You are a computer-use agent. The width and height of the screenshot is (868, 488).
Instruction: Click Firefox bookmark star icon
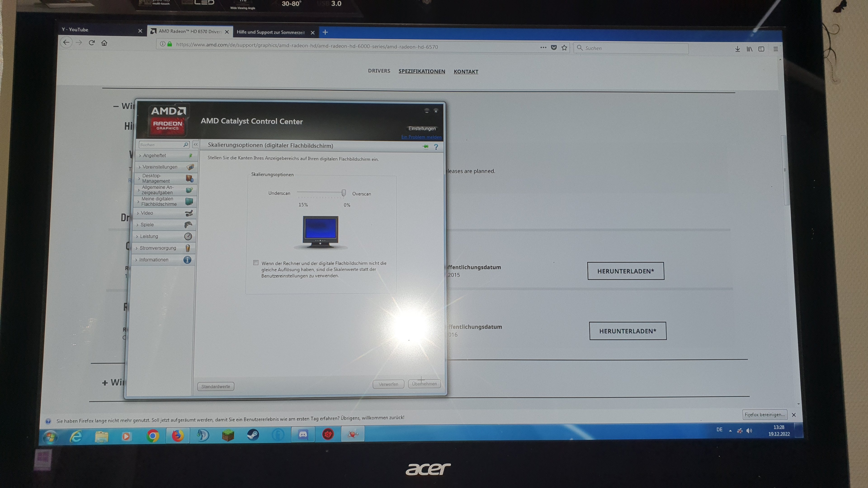(564, 47)
